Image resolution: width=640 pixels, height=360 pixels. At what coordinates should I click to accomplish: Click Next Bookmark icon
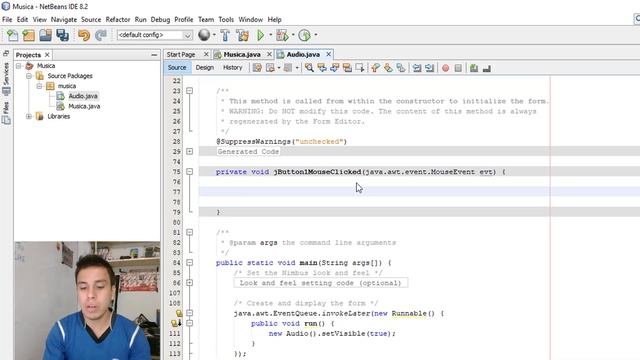point(388,68)
